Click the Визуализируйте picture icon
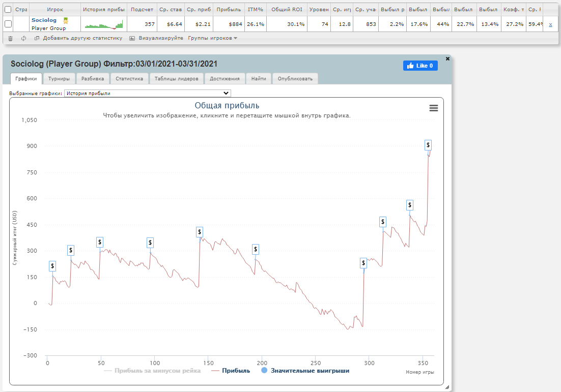Screen dimensions: 561x392 coord(132,38)
